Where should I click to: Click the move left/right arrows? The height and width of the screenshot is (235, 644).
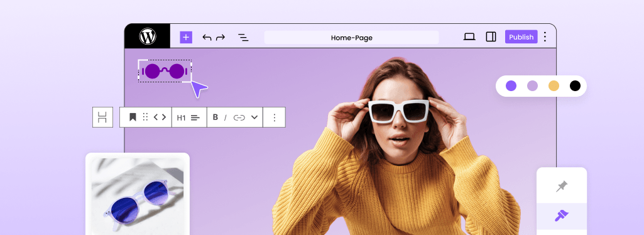(x=160, y=117)
